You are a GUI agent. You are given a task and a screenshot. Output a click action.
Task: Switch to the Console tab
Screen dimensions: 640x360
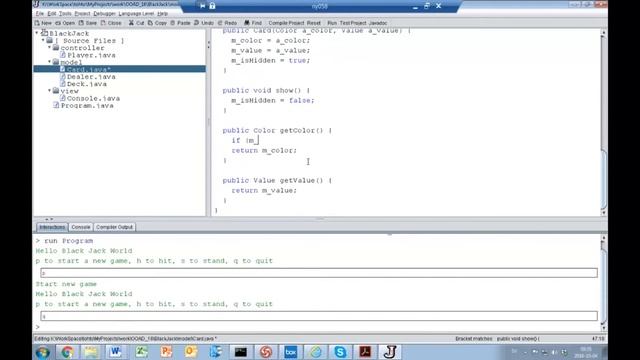pos(80,227)
